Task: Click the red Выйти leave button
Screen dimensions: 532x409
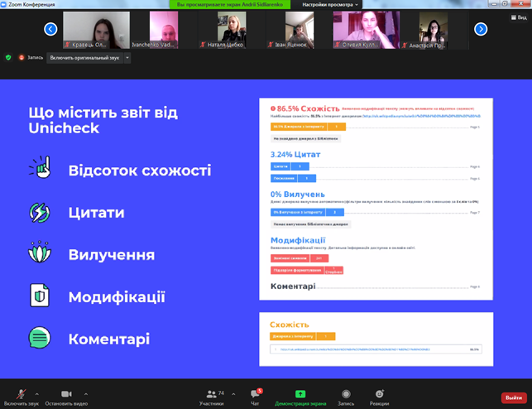Action: pos(514,397)
